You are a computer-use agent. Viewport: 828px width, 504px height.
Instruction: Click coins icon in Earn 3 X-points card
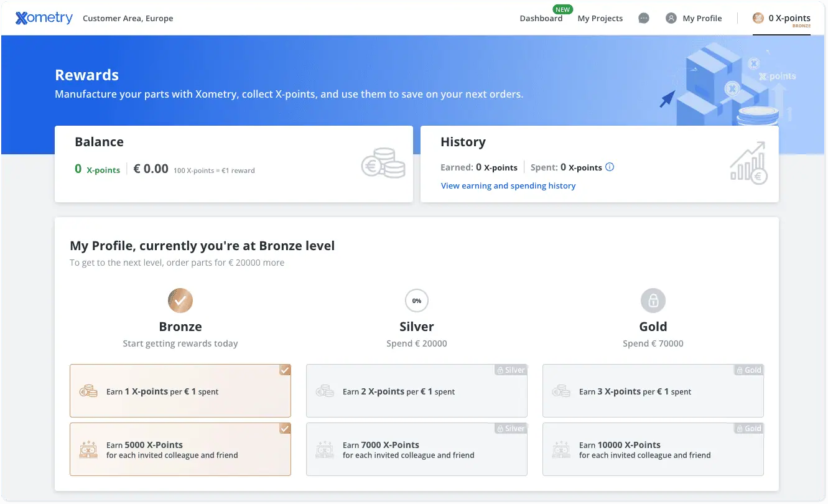pyautogui.click(x=561, y=391)
